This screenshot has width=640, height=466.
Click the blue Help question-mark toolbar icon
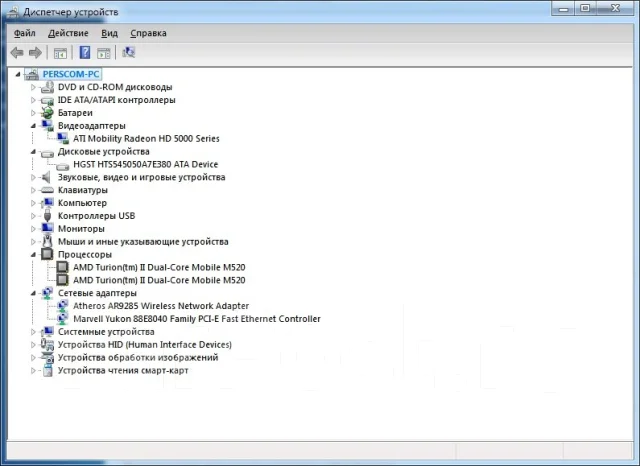[x=84, y=52]
